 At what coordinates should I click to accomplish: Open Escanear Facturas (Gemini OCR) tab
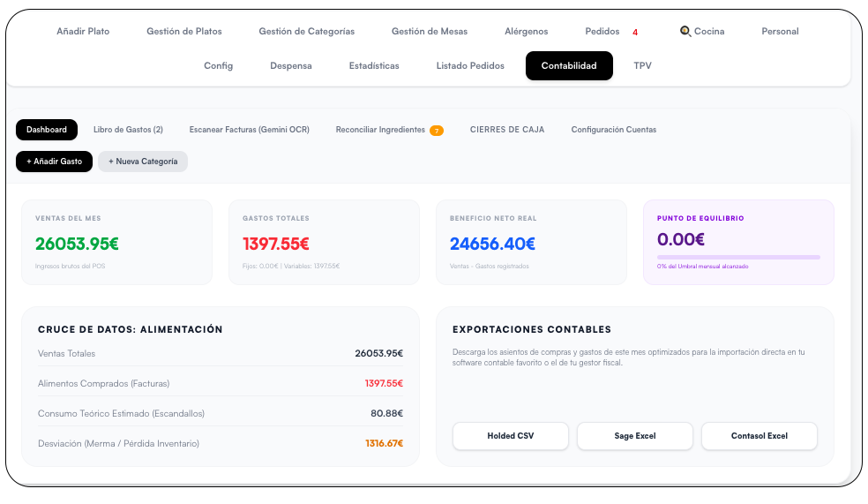249,130
